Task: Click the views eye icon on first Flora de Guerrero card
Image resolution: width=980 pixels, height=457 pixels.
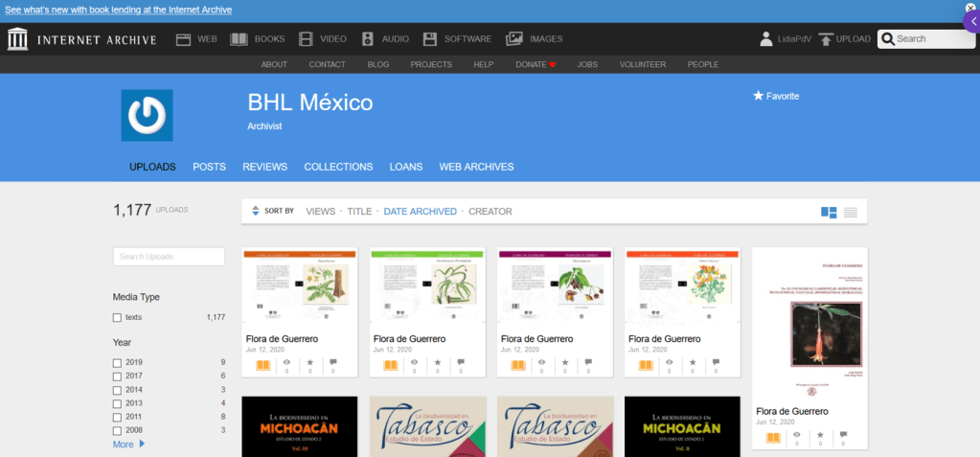Action: [x=286, y=362]
